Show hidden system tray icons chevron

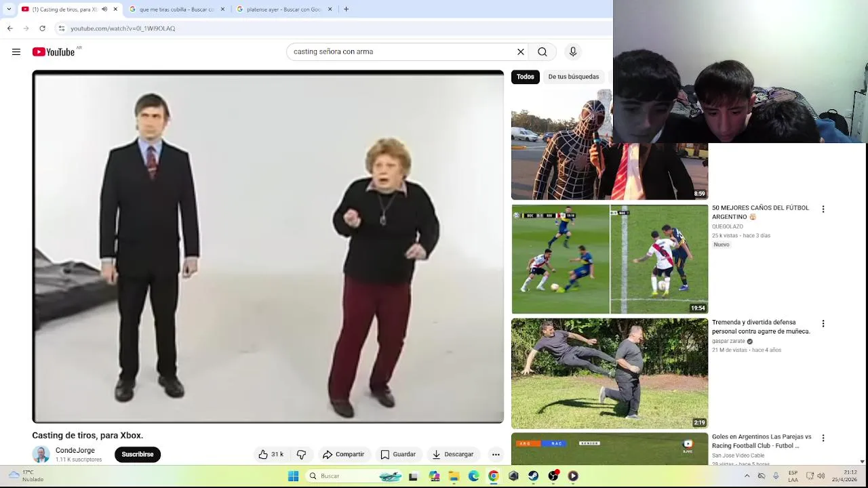pyautogui.click(x=747, y=476)
